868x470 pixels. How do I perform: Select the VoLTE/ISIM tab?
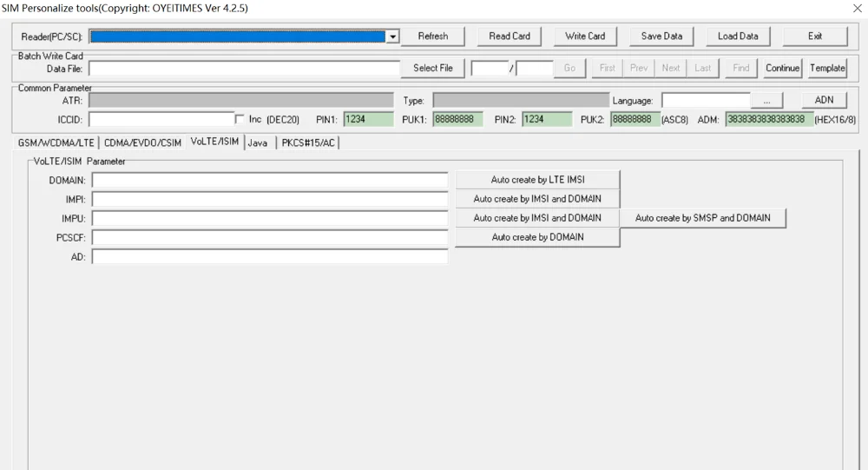tap(214, 142)
